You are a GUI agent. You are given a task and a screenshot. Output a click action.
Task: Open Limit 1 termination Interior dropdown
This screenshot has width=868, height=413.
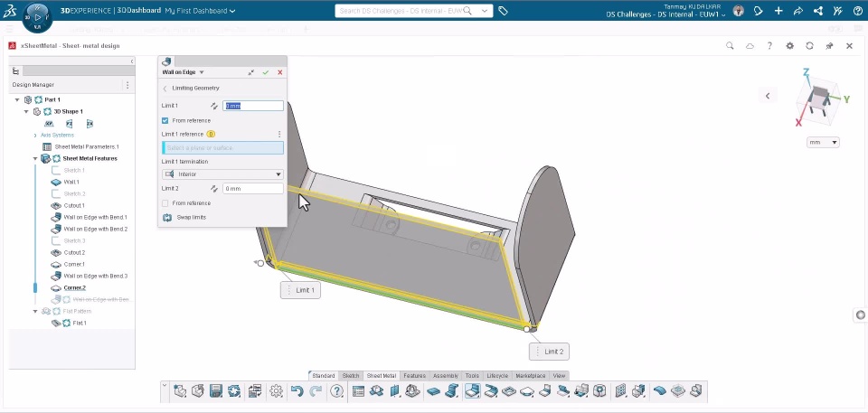click(222, 174)
